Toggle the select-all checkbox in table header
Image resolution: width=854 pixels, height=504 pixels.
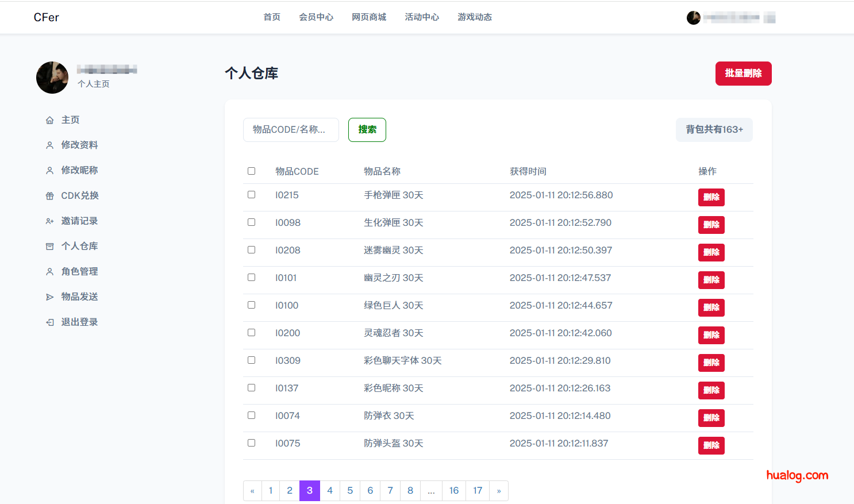(x=251, y=171)
